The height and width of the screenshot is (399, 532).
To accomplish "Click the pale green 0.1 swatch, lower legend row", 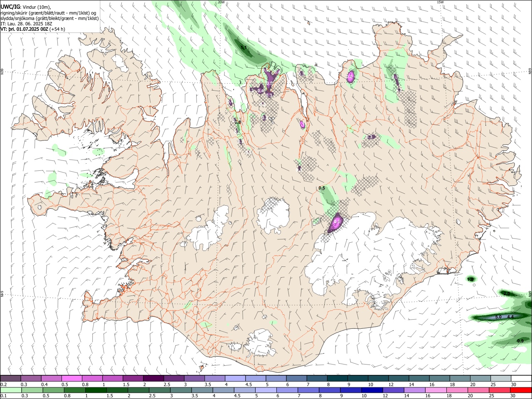I will pyautogui.click(x=11, y=390).
